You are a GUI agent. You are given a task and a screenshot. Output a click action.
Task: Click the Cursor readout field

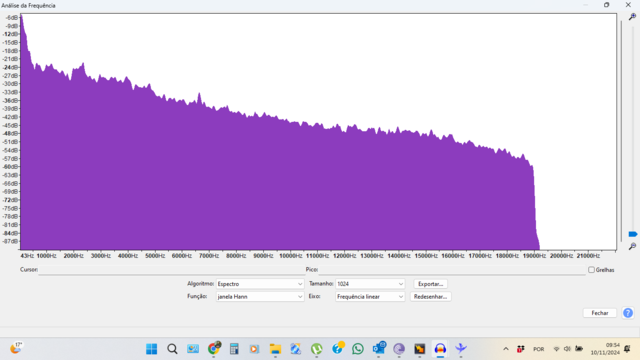[x=171, y=270]
